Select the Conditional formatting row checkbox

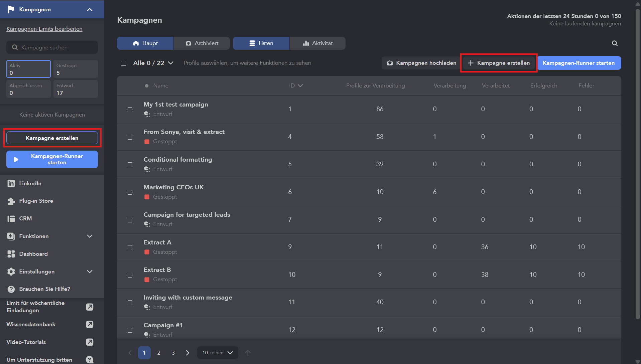pos(130,165)
